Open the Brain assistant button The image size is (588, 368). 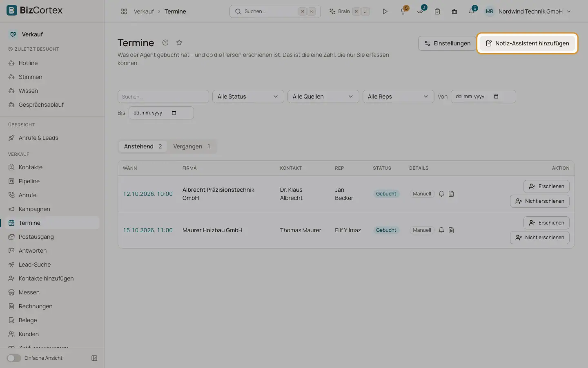[349, 11]
